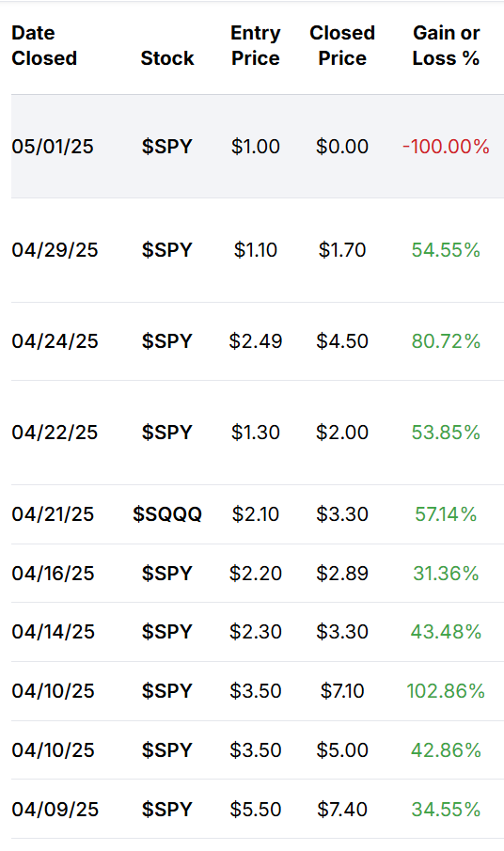This screenshot has height=851, width=504.
Task: Click the 80.72% gain value
Action: pyautogui.click(x=446, y=341)
